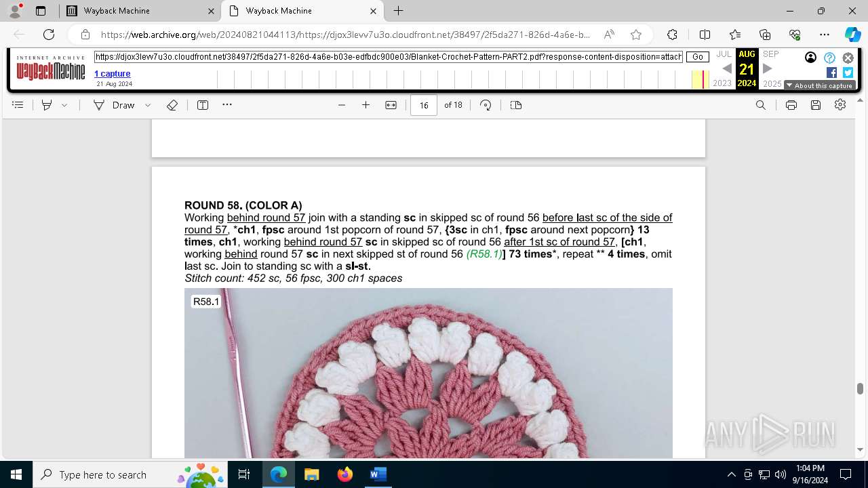Viewport: 868px width, 488px height.
Task: Click the taskbar search box
Action: tap(130, 474)
